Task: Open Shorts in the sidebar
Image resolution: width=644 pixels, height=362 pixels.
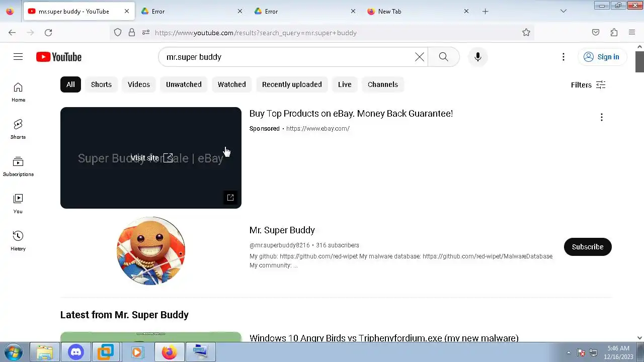Action: [18, 130]
